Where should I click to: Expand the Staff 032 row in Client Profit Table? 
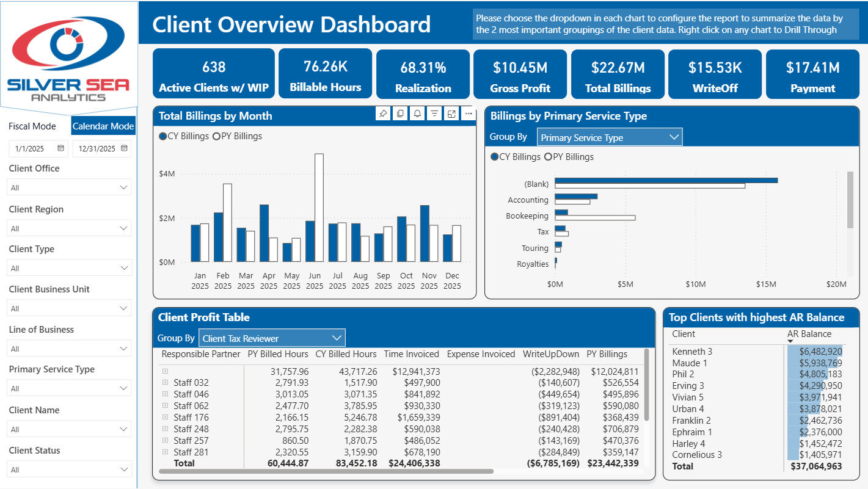click(165, 383)
